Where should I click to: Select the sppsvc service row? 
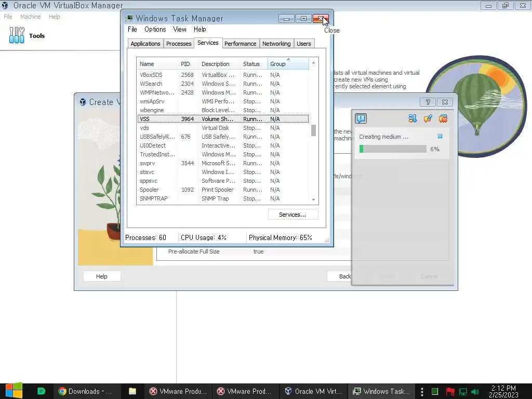tap(223, 180)
